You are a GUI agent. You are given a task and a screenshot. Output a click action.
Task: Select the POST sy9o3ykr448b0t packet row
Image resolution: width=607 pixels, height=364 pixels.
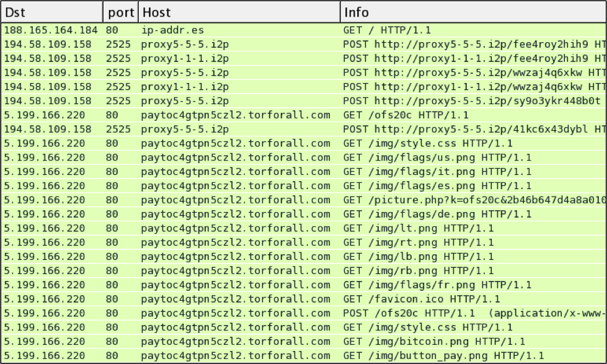click(304, 101)
